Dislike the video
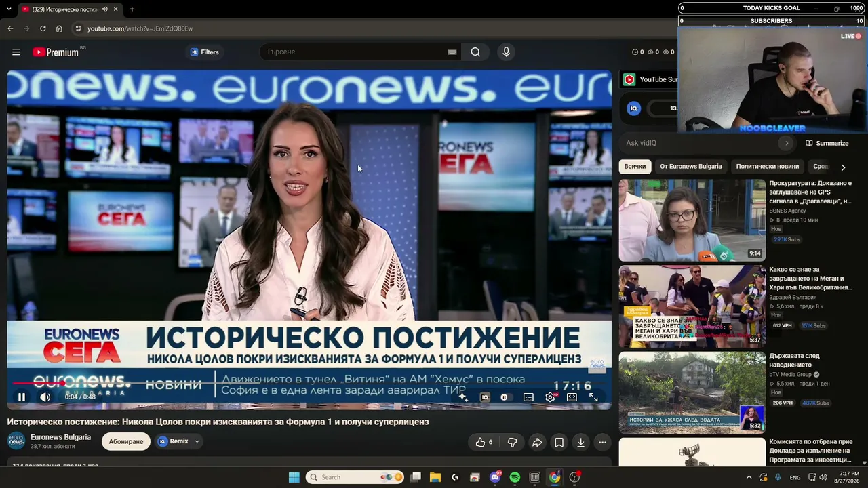Screen dimensions: 868x488 (x=512, y=443)
